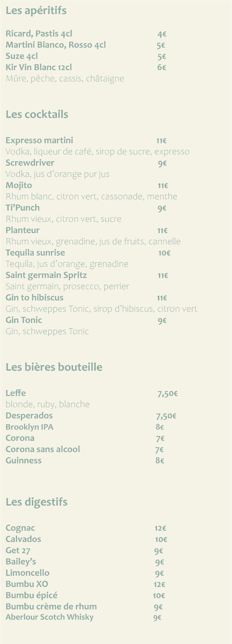Select the Ricard, Pastis 4cl item

[x=39, y=33]
